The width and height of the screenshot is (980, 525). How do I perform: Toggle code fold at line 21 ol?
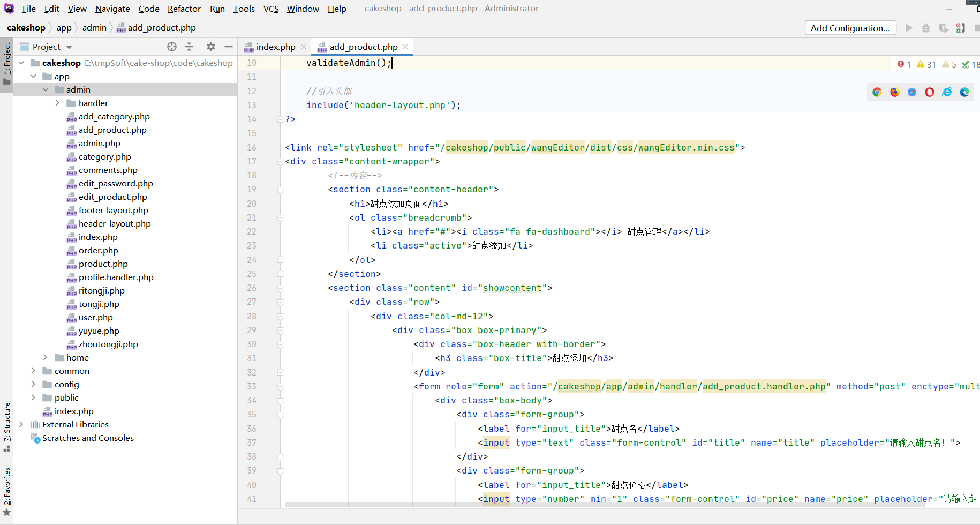(x=280, y=217)
